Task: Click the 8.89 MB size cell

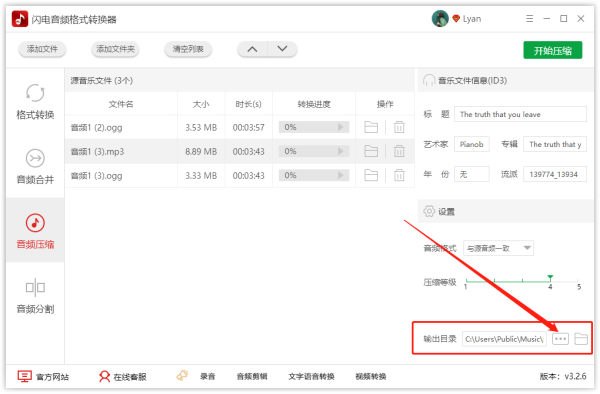Action: point(201,151)
